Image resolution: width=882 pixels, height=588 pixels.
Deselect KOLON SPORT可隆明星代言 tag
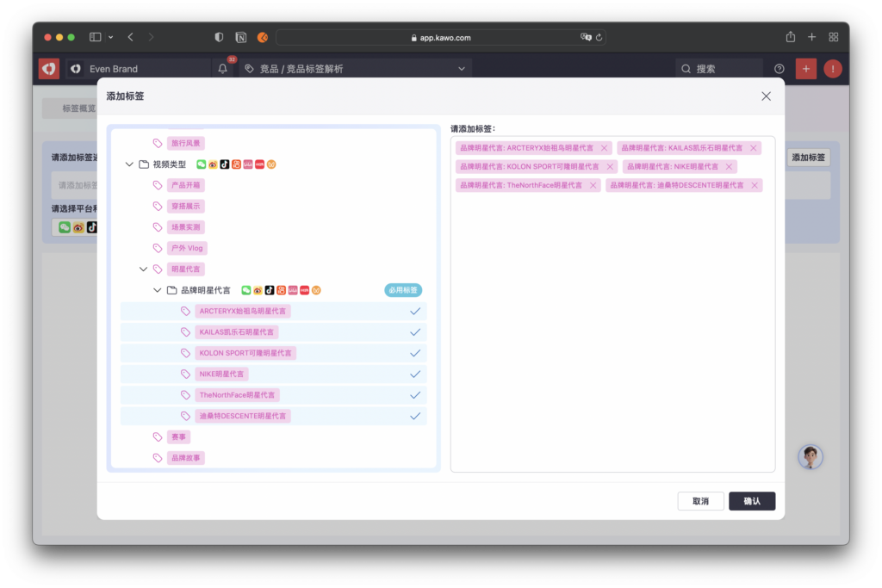(415, 353)
